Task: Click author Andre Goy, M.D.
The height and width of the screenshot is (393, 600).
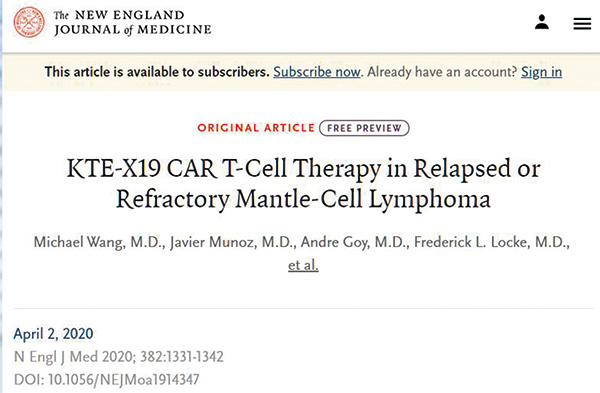Action: click(355, 242)
